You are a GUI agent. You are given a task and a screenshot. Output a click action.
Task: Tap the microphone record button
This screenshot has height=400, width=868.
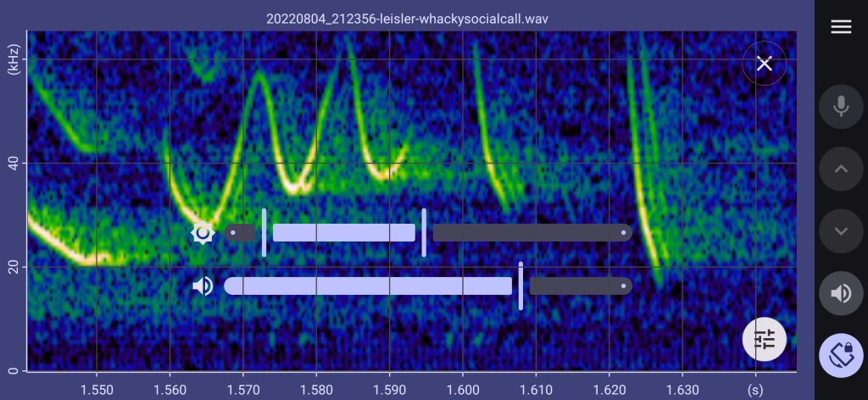[x=840, y=106]
